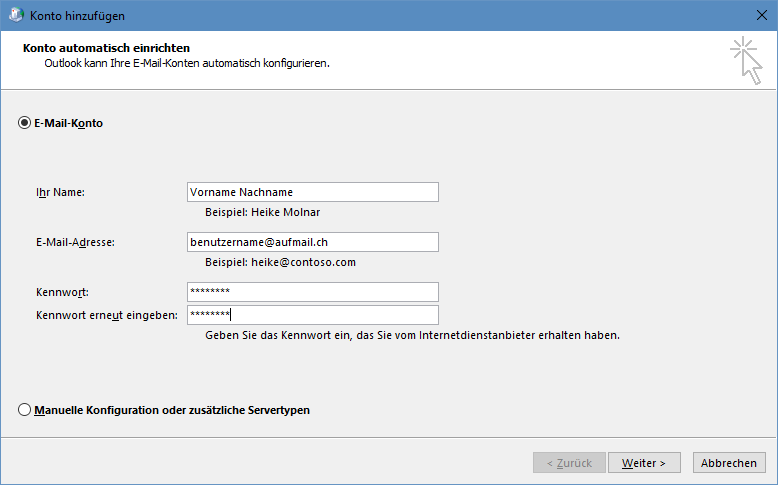Focus the Ihr Name text field
The width and height of the screenshot is (778, 485).
(313, 192)
